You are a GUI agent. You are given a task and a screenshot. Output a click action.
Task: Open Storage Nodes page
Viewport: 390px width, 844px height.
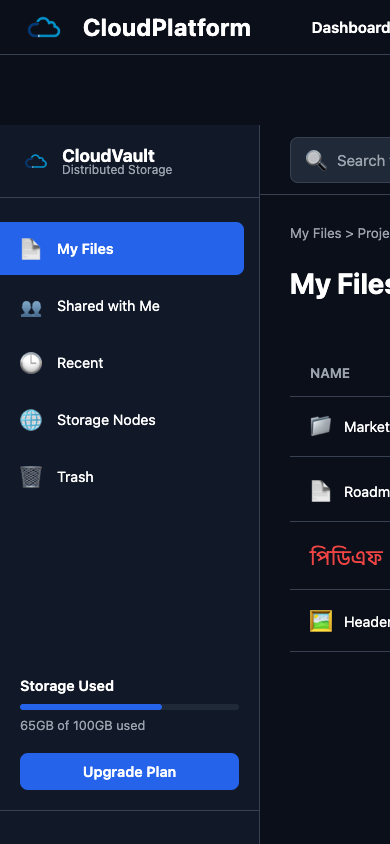[x=122, y=420]
